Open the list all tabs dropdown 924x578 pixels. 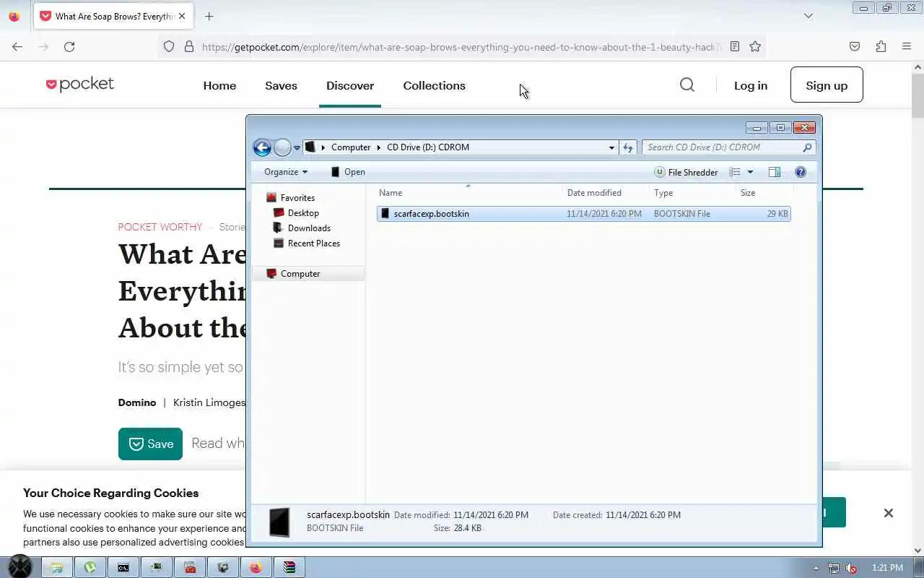point(808,16)
